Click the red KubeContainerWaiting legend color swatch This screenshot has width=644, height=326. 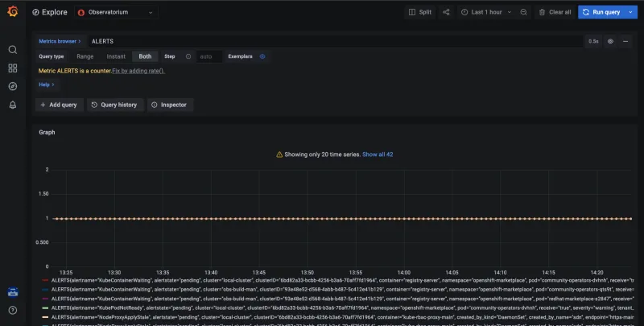(x=43, y=281)
